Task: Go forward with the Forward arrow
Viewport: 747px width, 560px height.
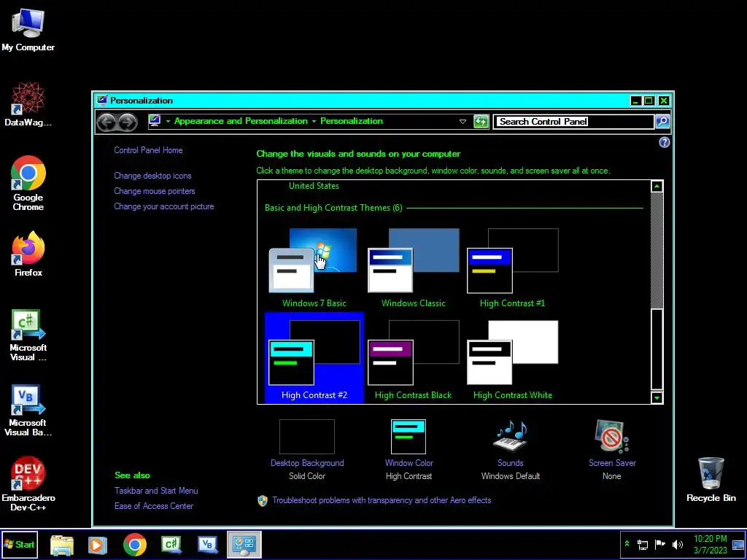Action: point(127,122)
